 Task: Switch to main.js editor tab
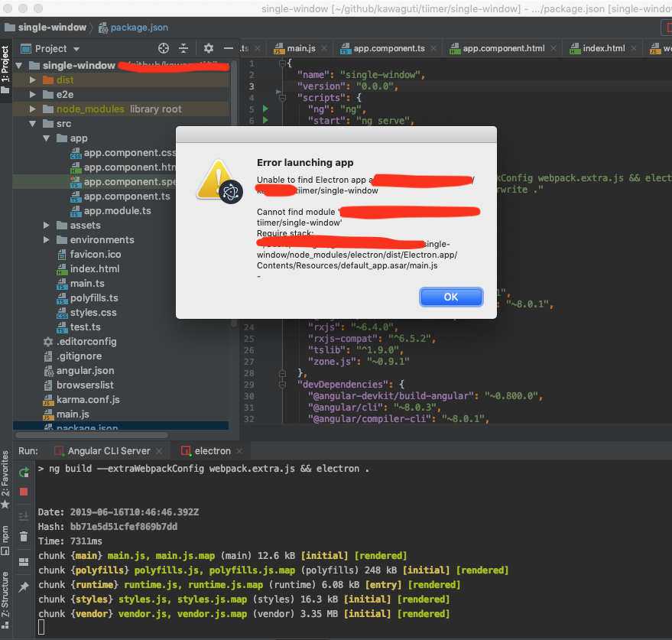point(301,48)
